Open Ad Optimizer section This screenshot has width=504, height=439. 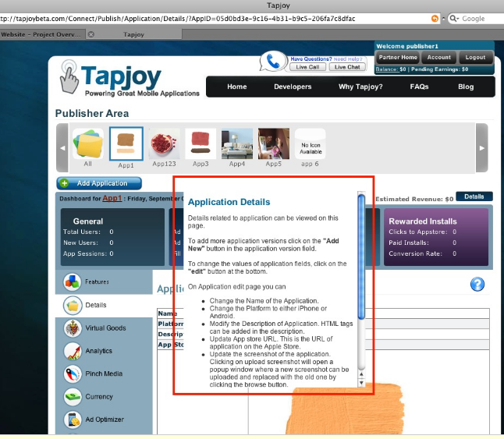(104, 420)
